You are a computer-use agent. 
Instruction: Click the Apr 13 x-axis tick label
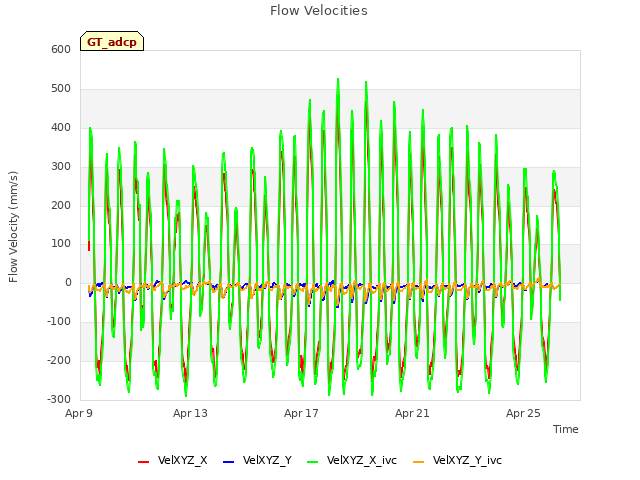pos(190,413)
